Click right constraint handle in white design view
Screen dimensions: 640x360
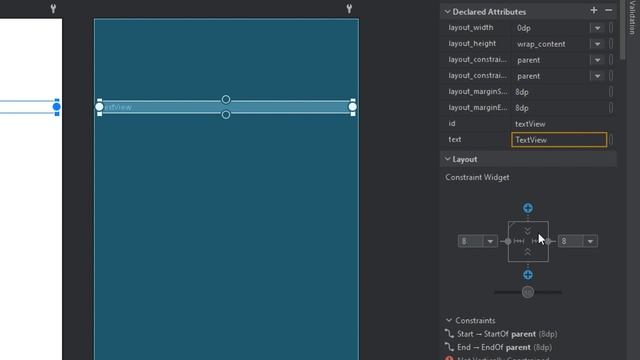pos(56,107)
